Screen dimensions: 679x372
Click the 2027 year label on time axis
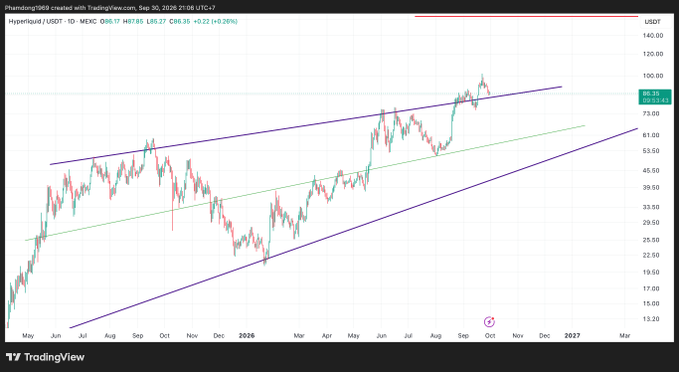click(x=572, y=336)
